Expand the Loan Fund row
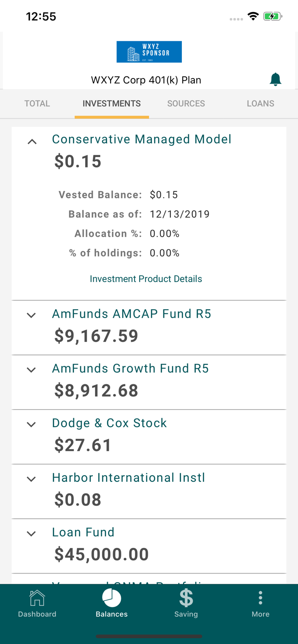298x644 pixels. coord(31,533)
